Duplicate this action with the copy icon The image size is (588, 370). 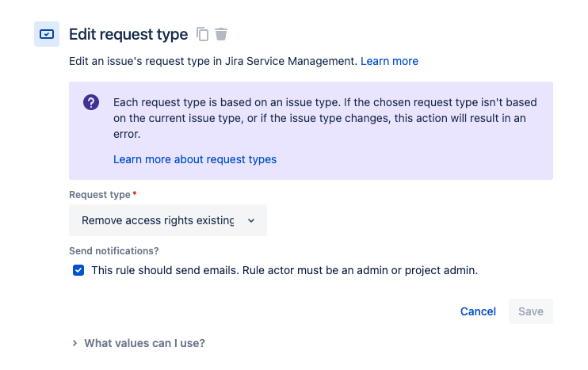pos(203,34)
